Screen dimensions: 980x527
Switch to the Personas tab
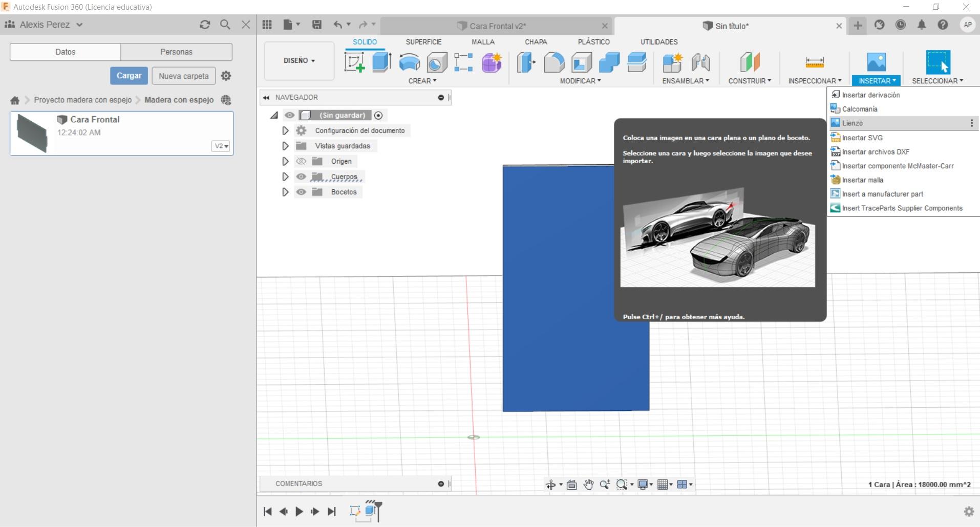coord(176,52)
